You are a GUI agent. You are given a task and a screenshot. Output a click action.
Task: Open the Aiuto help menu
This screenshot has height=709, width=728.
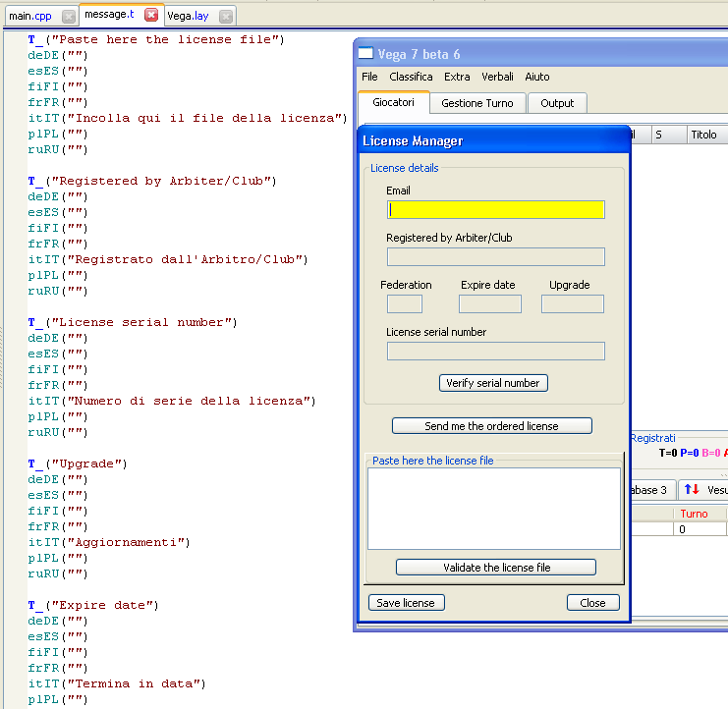537,77
